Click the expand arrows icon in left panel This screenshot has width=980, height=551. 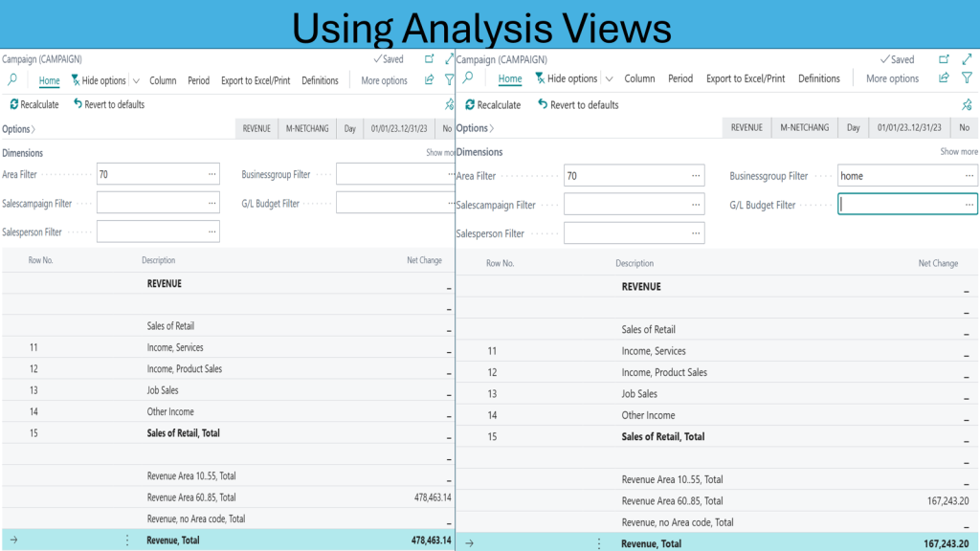[449, 59]
